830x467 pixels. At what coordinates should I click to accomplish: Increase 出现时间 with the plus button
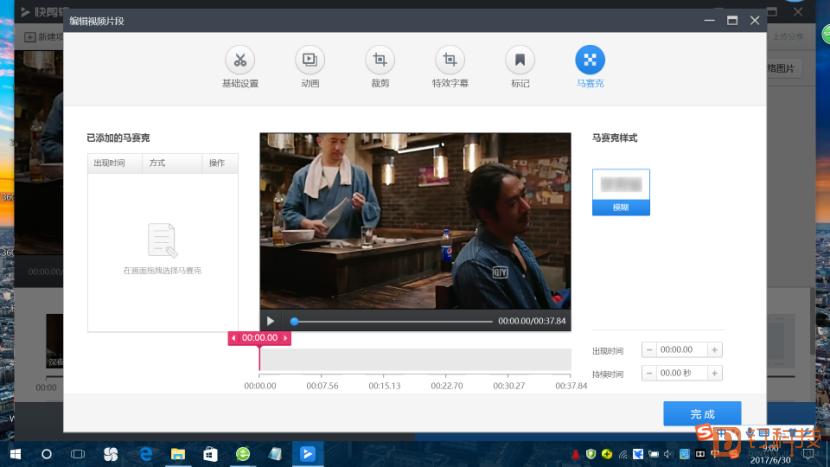click(715, 350)
